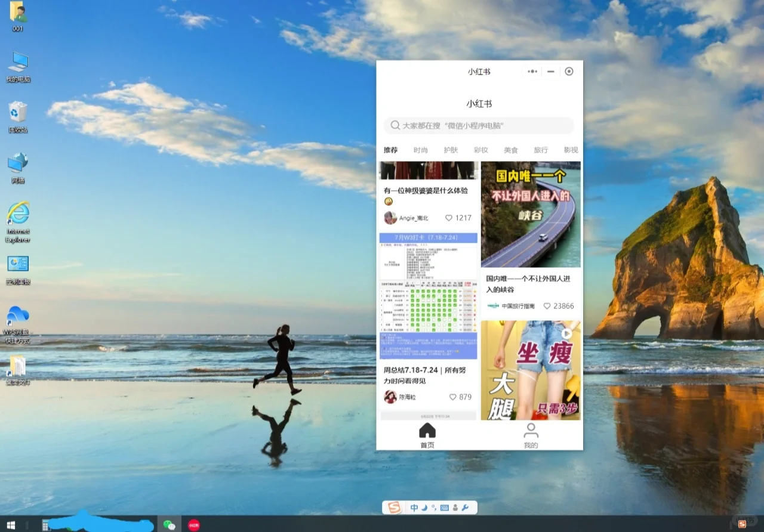Open the Windows Start menu
The height and width of the screenshot is (532, 764).
pyautogui.click(x=10, y=525)
